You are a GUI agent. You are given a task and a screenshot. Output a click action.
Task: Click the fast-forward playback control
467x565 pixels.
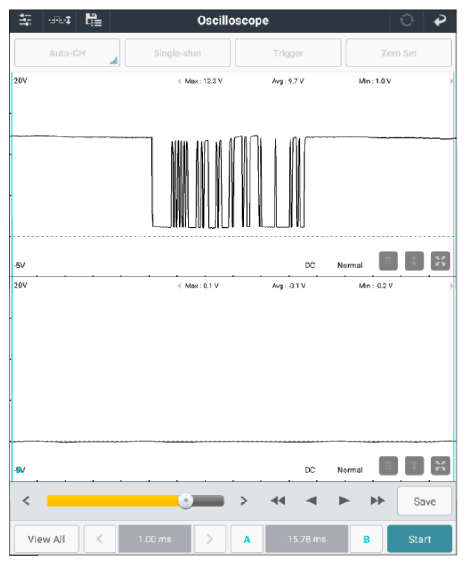tap(377, 501)
